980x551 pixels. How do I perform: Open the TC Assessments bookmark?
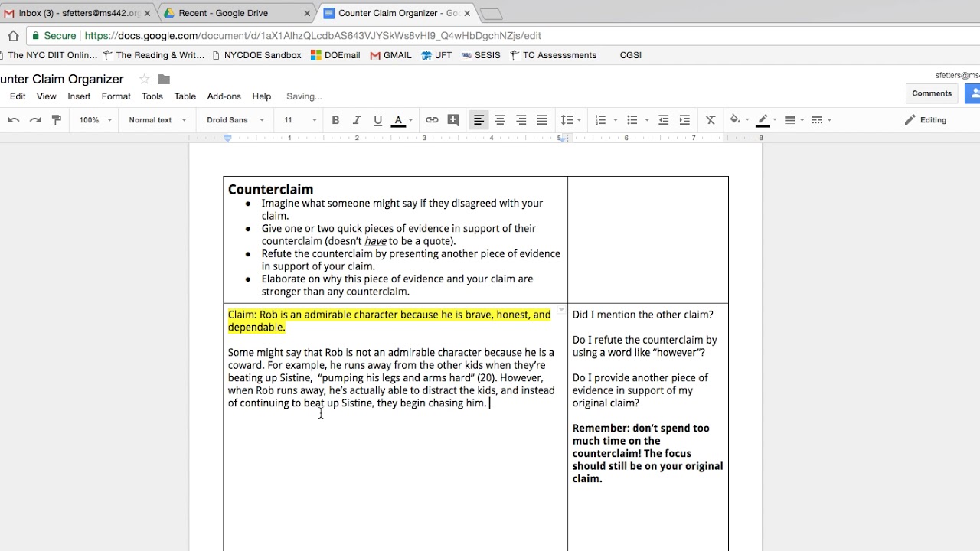[x=553, y=55]
